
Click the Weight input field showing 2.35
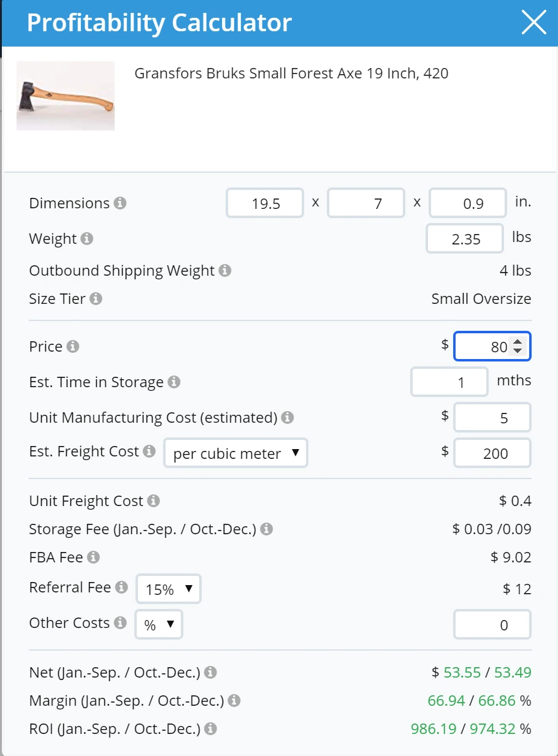465,238
